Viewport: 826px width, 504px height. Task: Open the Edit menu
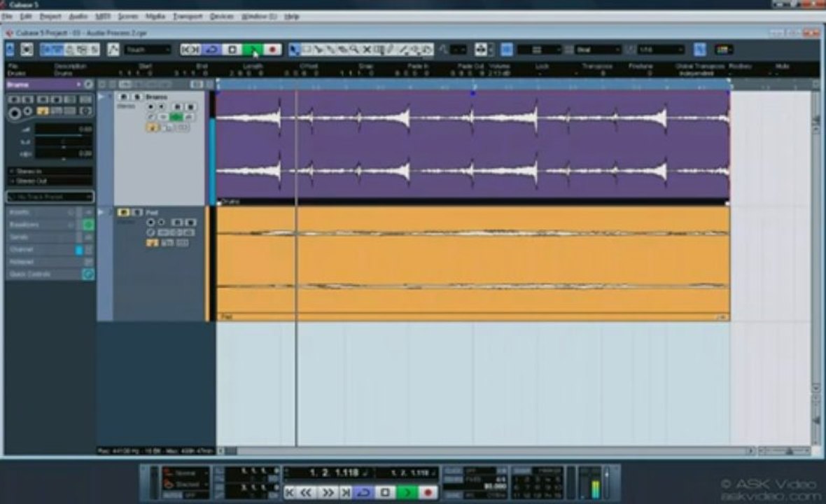click(25, 16)
